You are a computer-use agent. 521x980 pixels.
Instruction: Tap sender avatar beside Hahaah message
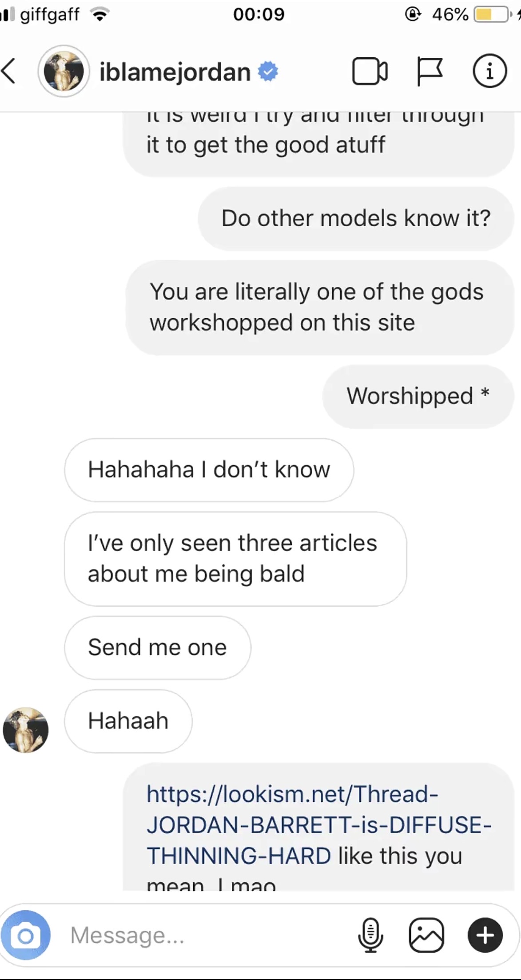pyautogui.click(x=26, y=730)
